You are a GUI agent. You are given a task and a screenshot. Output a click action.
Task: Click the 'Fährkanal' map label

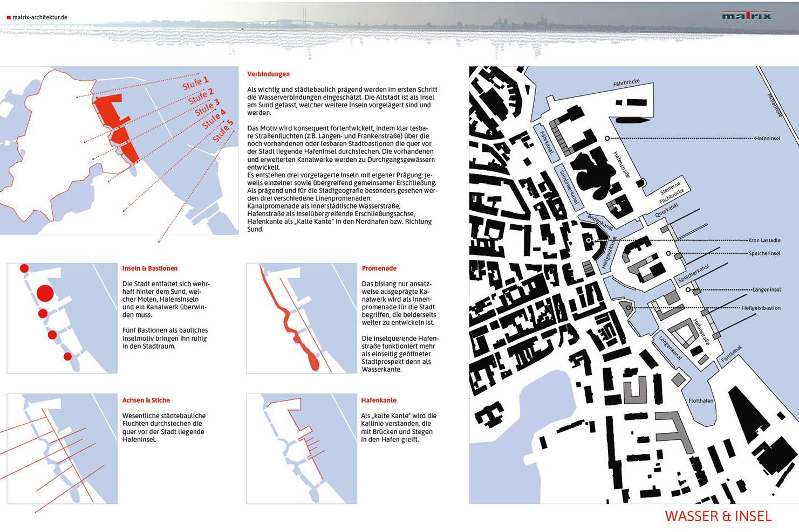(546, 143)
